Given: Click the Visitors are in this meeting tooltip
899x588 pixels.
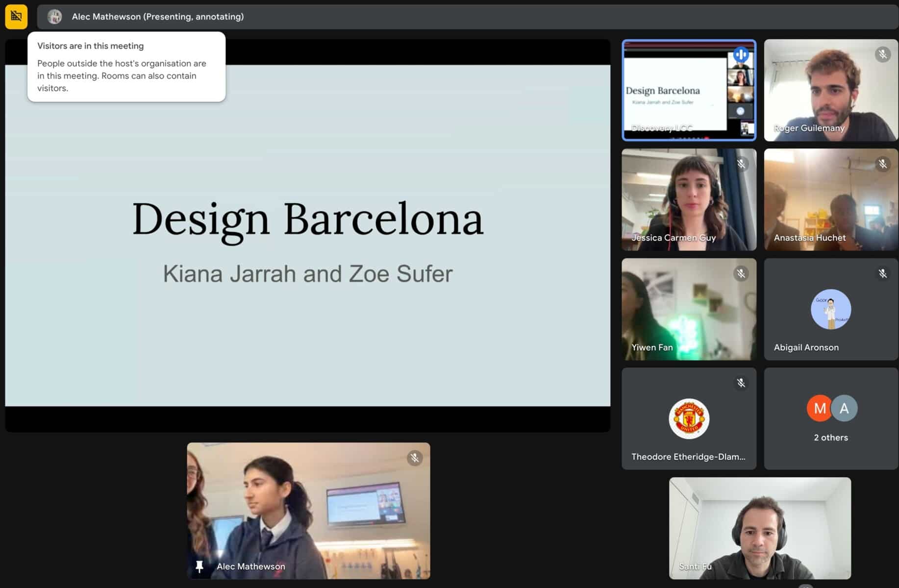Looking at the screenshot, I should point(126,67).
